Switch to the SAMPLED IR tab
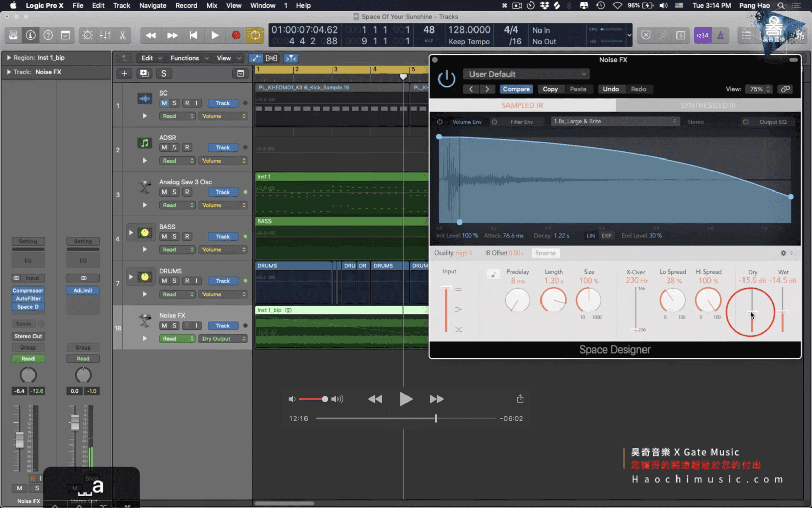Screen dimensions: 812x508 tap(522, 105)
